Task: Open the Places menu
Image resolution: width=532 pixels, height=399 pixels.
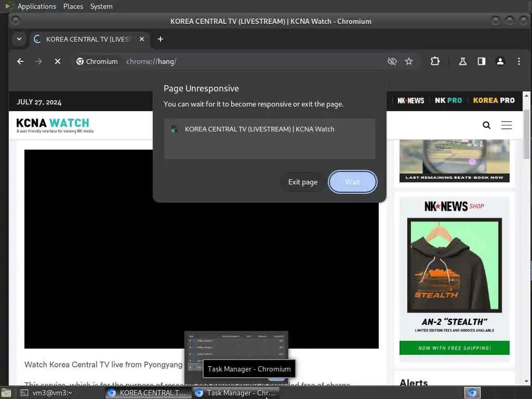Action: (x=73, y=6)
